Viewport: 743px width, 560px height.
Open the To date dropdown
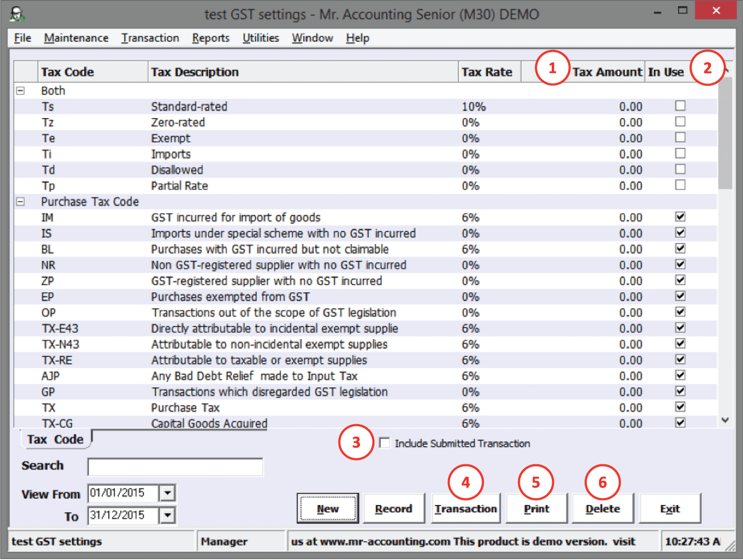(168, 515)
